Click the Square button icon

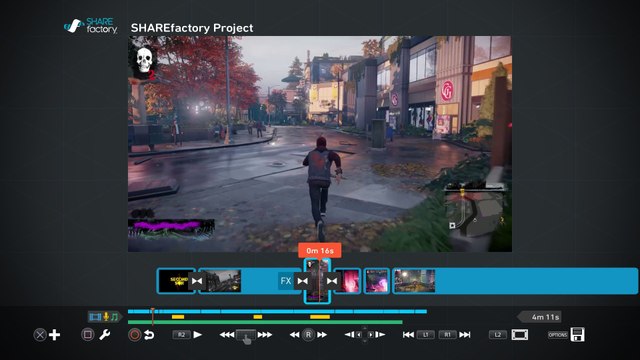pos(87,335)
